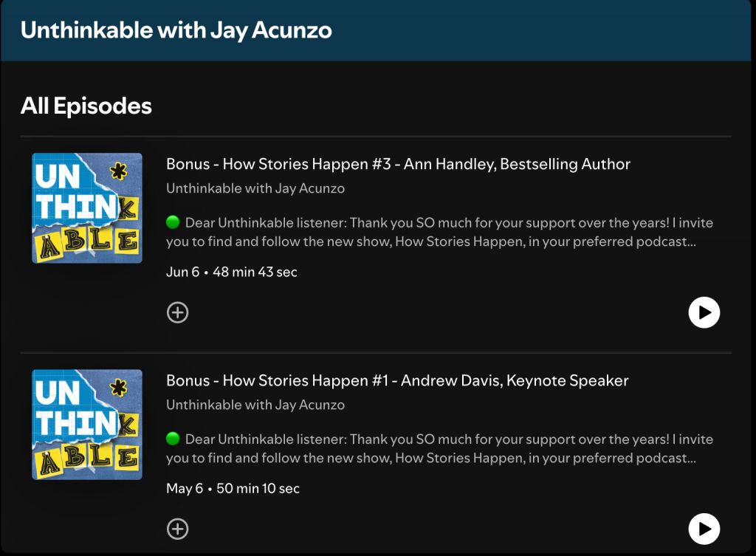Open episode titled How Stories Happen #3
Image resolution: width=756 pixels, height=556 pixels.
[398, 164]
